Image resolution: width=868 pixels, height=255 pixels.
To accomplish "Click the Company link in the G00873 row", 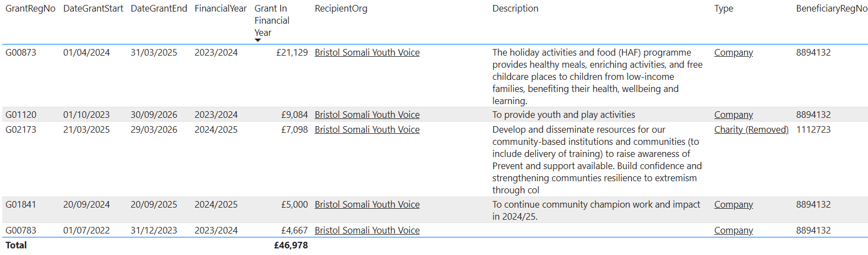I will pyautogui.click(x=733, y=53).
